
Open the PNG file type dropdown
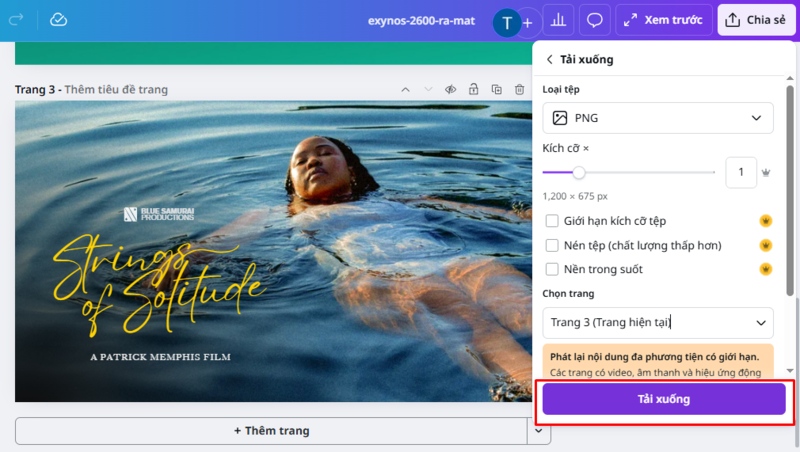pyautogui.click(x=657, y=118)
